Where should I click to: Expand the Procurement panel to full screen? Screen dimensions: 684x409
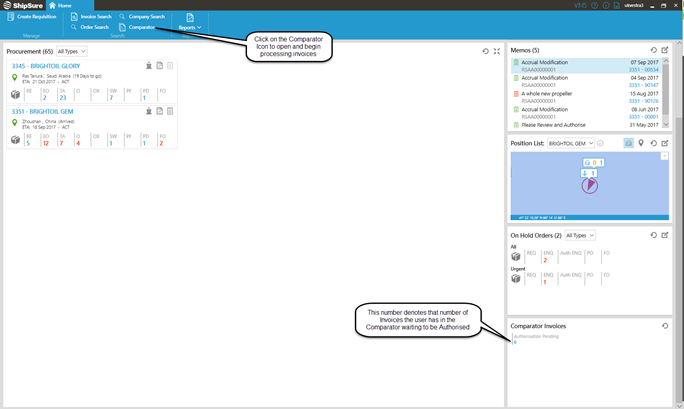496,50
